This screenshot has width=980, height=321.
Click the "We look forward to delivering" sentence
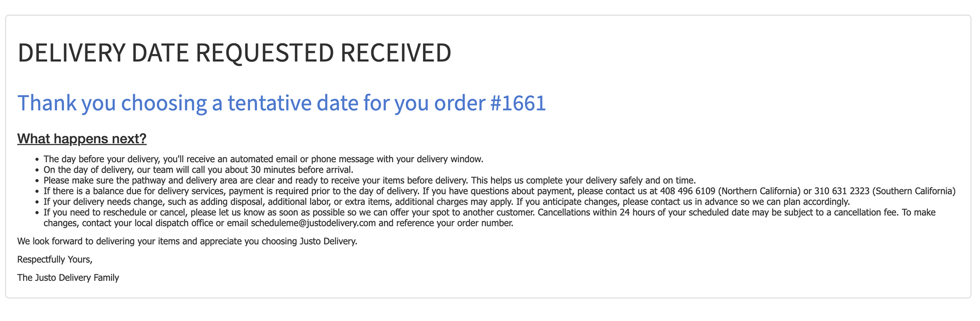pos(187,241)
